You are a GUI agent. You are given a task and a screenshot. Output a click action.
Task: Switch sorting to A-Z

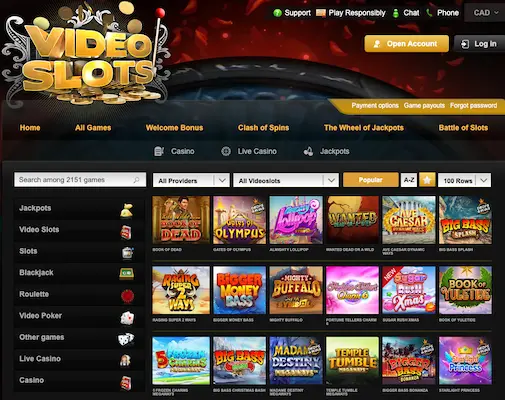coord(409,180)
